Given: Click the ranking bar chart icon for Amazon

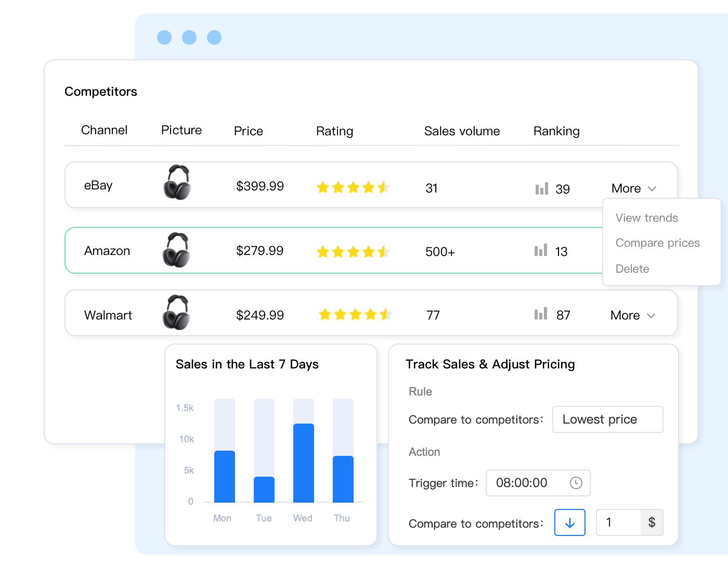Looking at the screenshot, I should click(x=540, y=251).
